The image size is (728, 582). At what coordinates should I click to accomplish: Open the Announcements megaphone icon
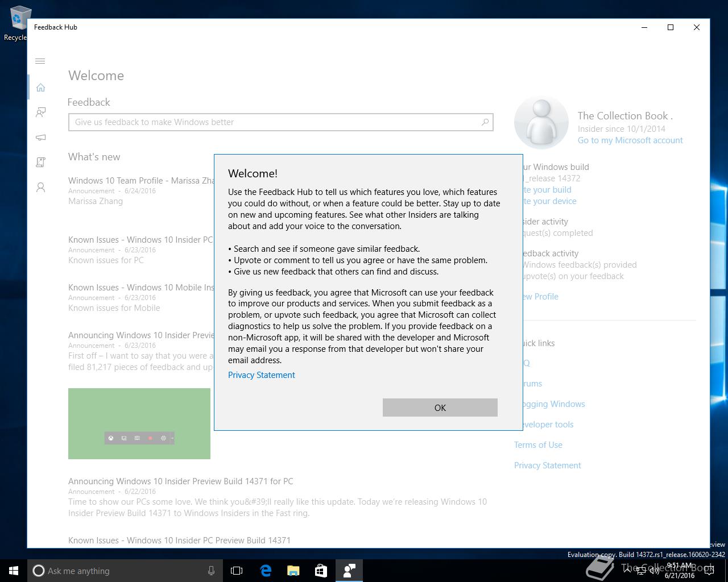coord(40,138)
